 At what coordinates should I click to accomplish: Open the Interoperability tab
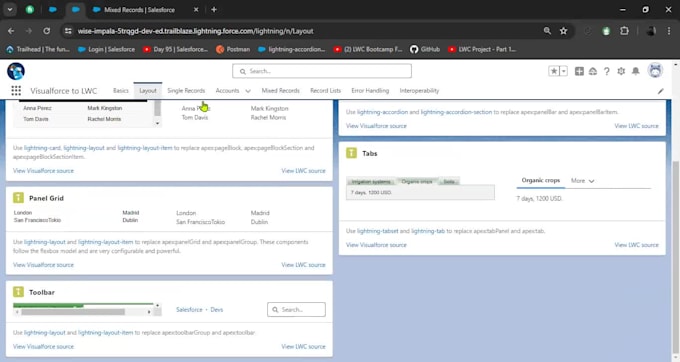pyautogui.click(x=419, y=91)
